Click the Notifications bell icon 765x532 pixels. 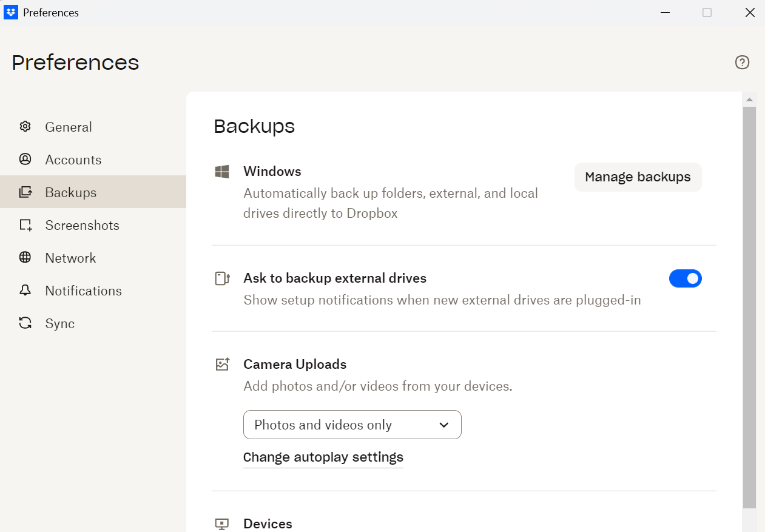25,291
